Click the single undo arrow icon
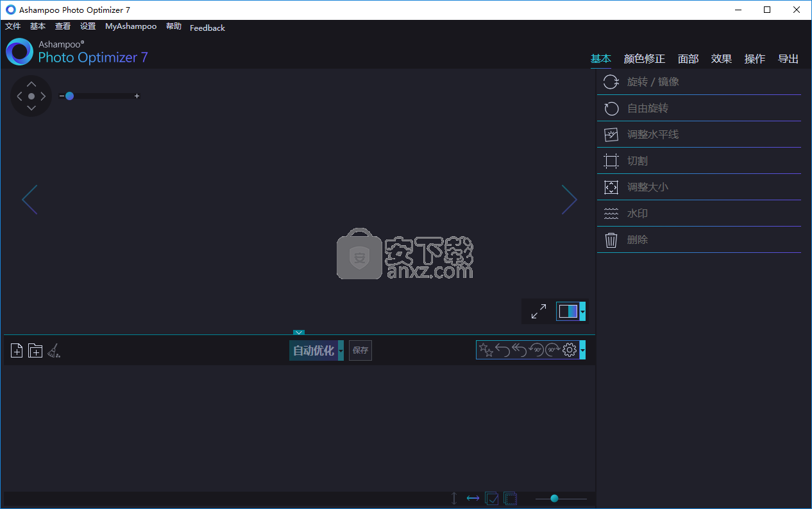812x509 pixels. click(x=503, y=350)
